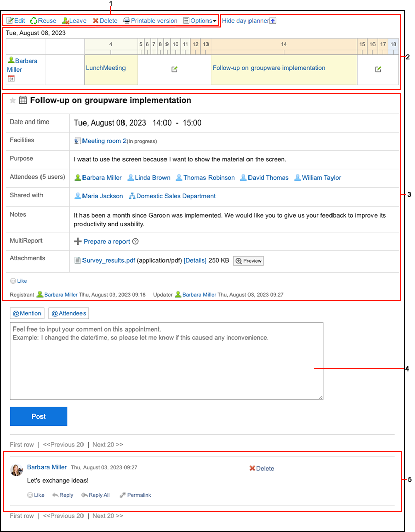The image size is (415, 532).
Task: Click Leave to exit the appointment
Action: coord(74,21)
